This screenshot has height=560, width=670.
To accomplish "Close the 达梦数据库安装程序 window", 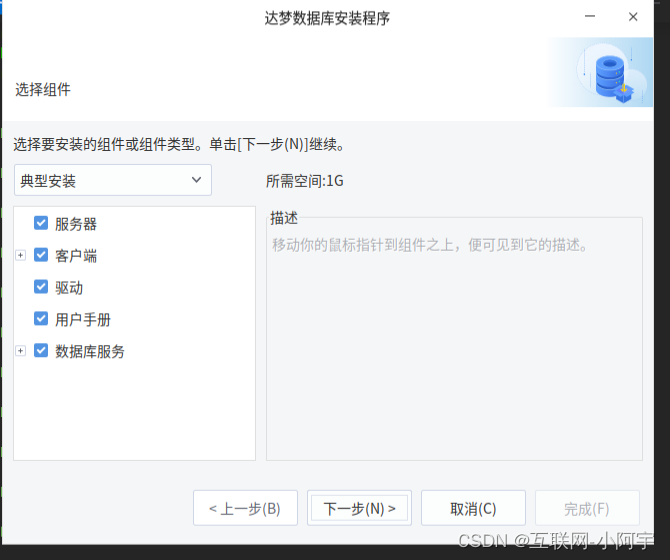I will [633, 17].
